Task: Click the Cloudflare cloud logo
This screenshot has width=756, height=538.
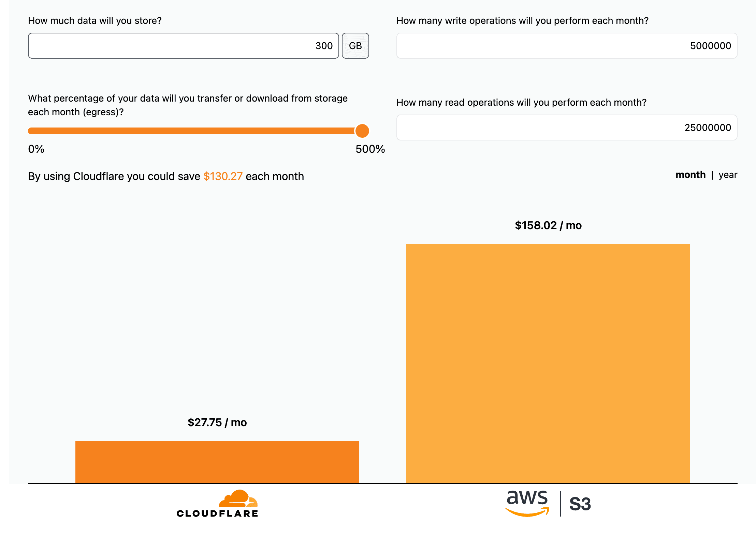Action: point(238,498)
